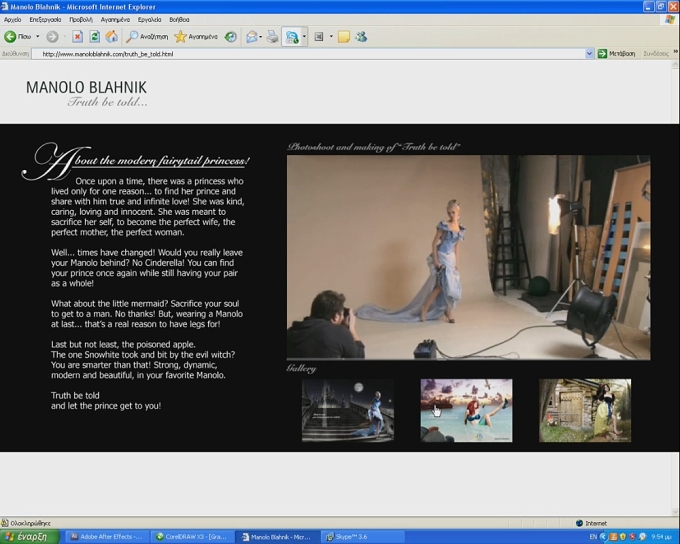Viewport: 680px width, 544px height.
Task: Click the Messenger people icon
Action: click(361, 37)
